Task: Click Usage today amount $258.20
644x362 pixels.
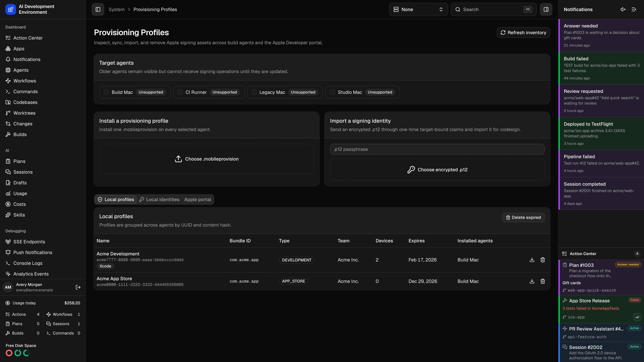Action: pos(72,303)
